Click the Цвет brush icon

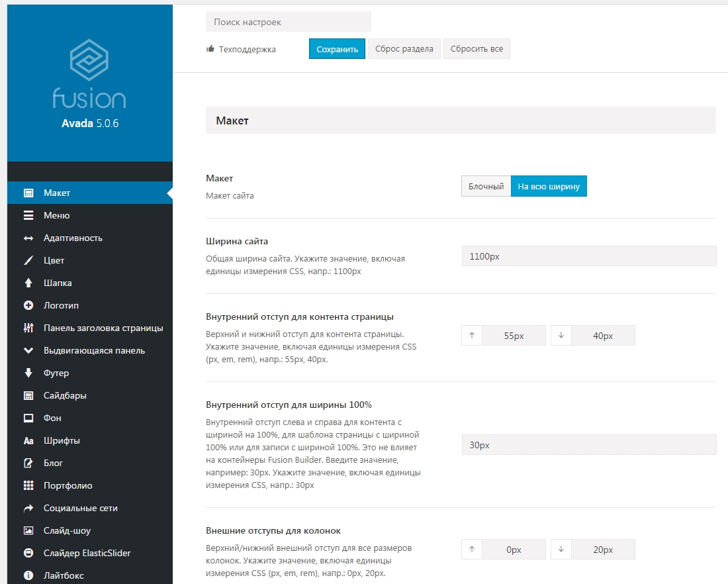click(x=28, y=261)
